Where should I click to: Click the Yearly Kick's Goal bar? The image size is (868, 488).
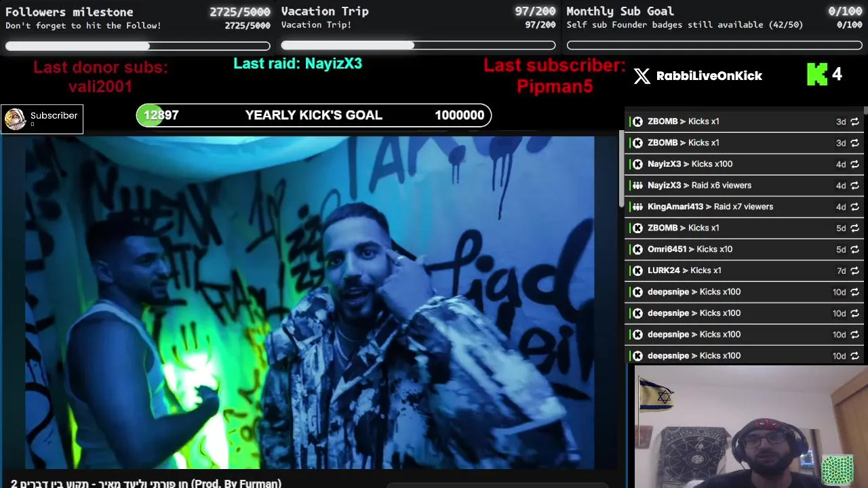[x=314, y=115]
